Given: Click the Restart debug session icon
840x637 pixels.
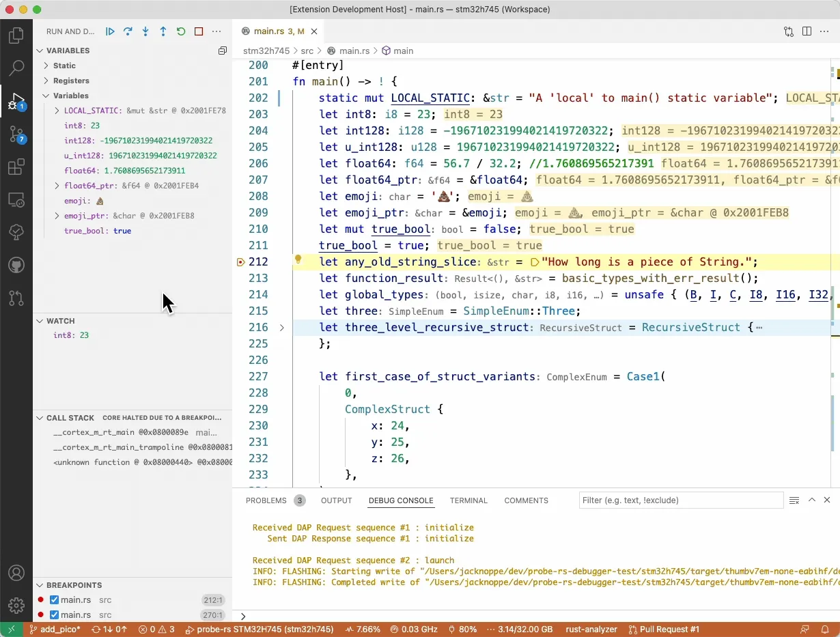Looking at the screenshot, I should [181, 31].
